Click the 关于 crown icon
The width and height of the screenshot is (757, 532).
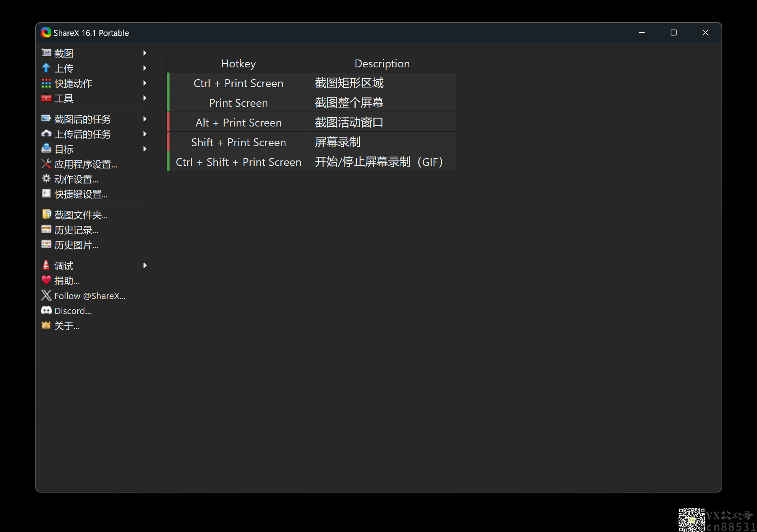(x=46, y=326)
